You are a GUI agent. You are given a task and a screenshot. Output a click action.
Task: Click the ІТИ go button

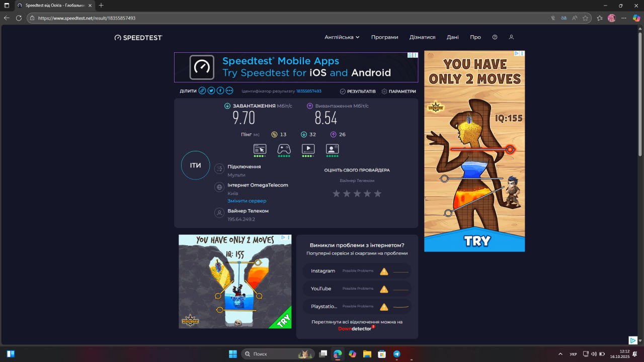pyautogui.click(x=195, y=165)
